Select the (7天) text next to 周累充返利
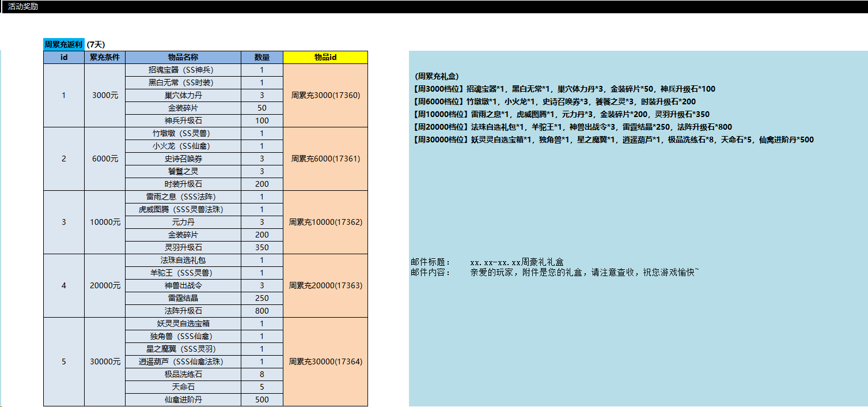The width and height of the screenshot is (868, 407). (96, 44)
